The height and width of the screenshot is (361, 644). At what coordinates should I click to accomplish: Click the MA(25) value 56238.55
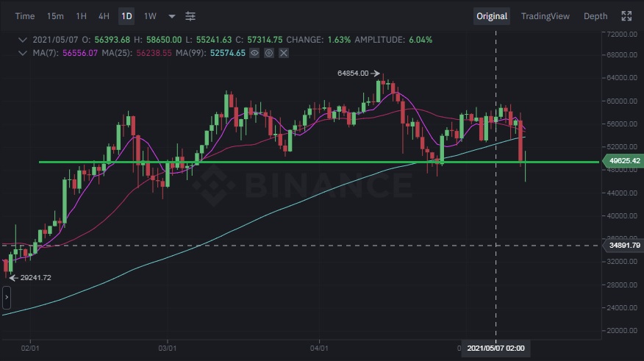(154, 53)
